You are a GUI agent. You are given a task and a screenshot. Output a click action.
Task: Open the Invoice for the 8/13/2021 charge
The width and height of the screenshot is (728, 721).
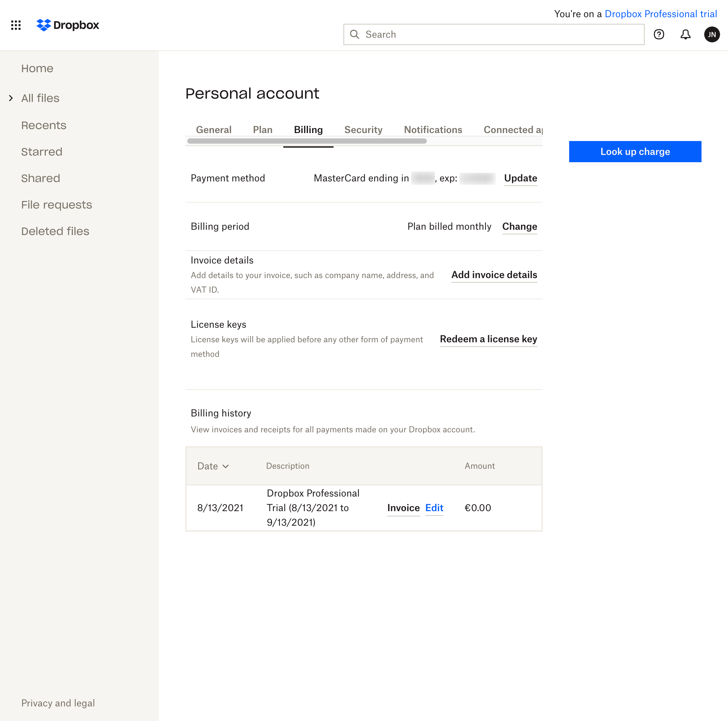coord(403,508)
